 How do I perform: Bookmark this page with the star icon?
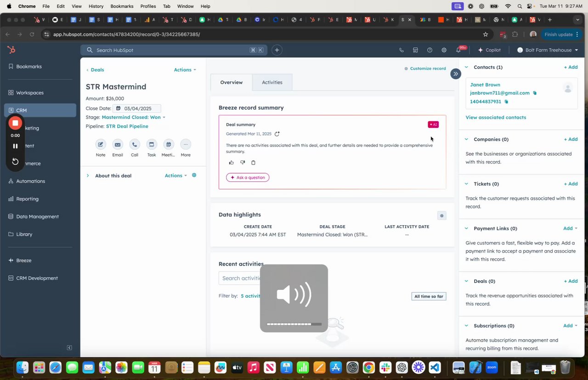click(x=486, y=34)
